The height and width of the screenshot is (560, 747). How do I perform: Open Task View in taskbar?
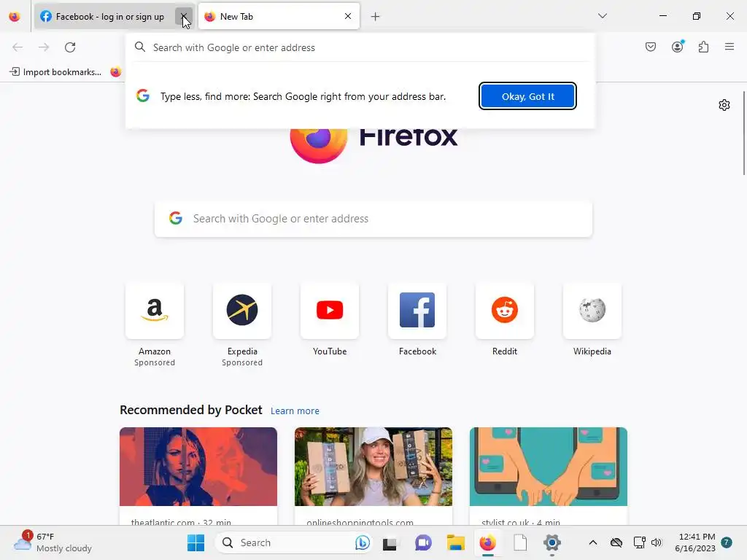pos(390,542)
